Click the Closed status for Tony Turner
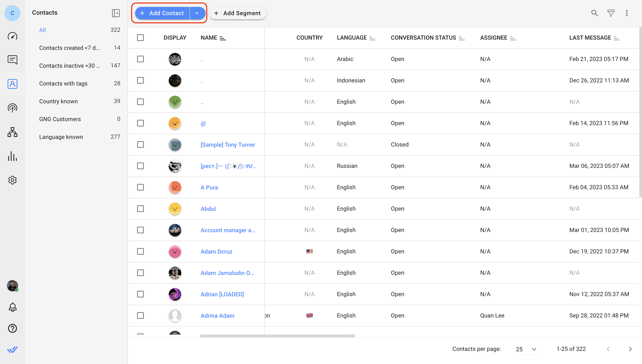 [399, 144]
